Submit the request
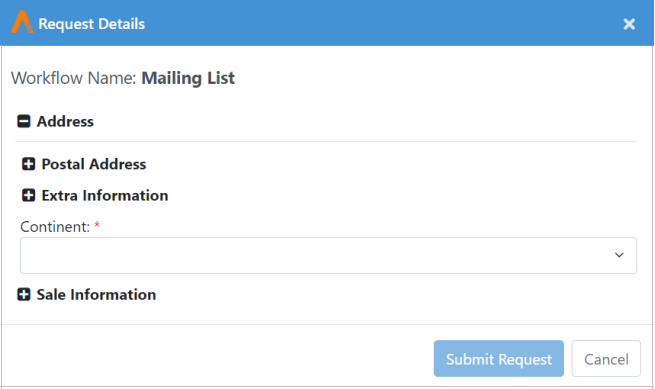 pos(499,358)
